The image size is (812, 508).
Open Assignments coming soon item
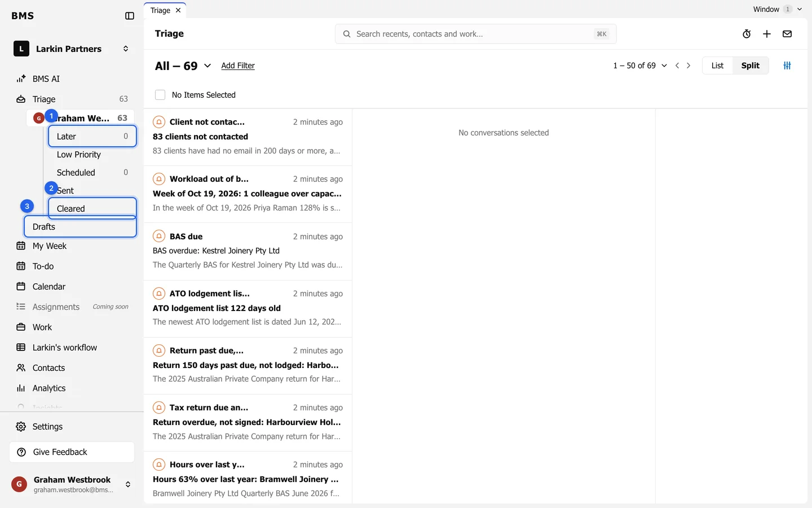(x=72, y=306)
